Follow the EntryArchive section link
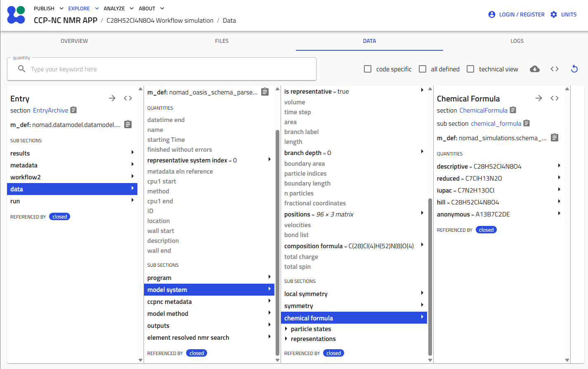The width and height of the screenshot is (588, 369). 50,110
